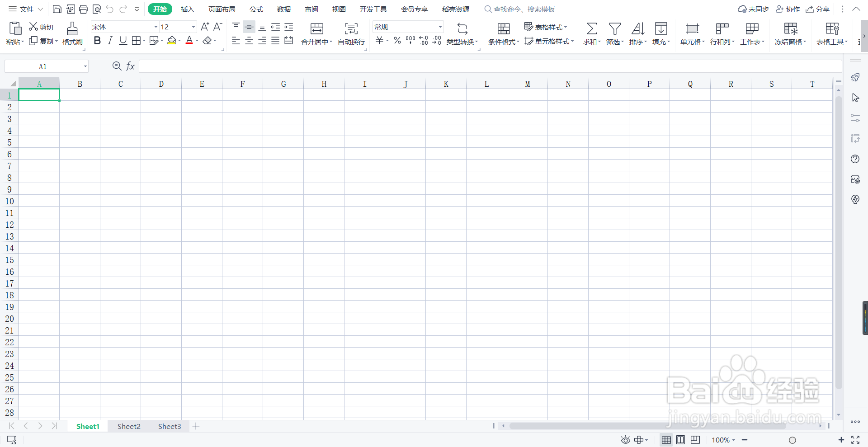Screen dimensions: 868x447
Task: Click the Save icon in quick access toolbar
Action: [x=57, y=9]
